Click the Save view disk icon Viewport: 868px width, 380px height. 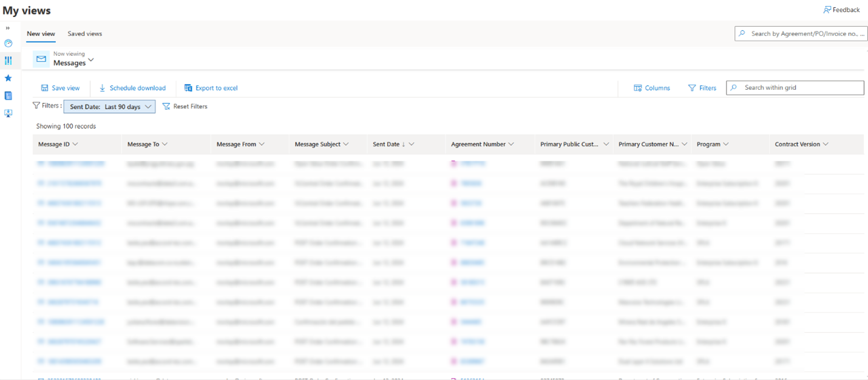[44, 88]
